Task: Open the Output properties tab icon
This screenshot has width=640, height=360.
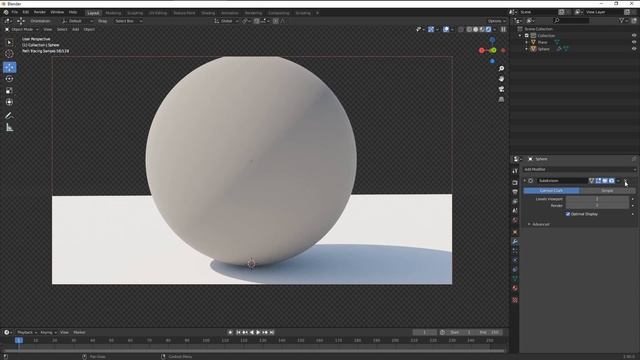Action: [x=515, y=192]
